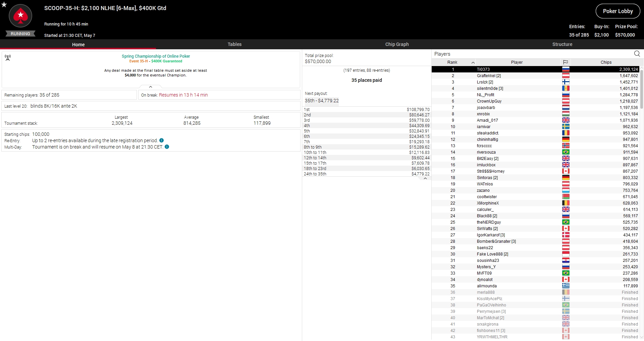Select player row CrownUpGuy

(x=536, y=101)
